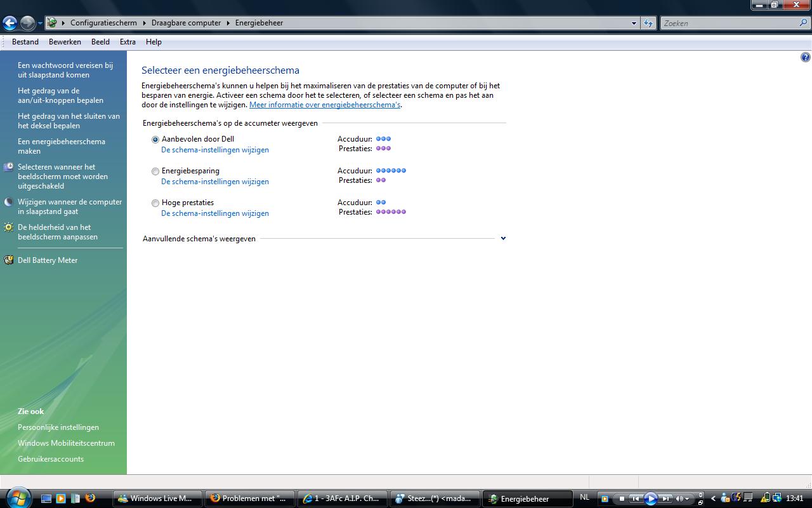
Task: Launch Firefox from quick launch
Action: click(x=90, y=498)
